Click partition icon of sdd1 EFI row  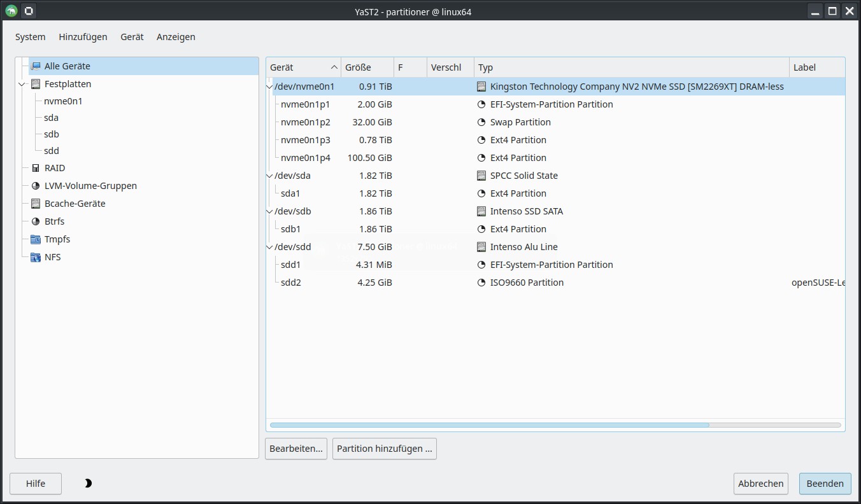tap(481, 265)
